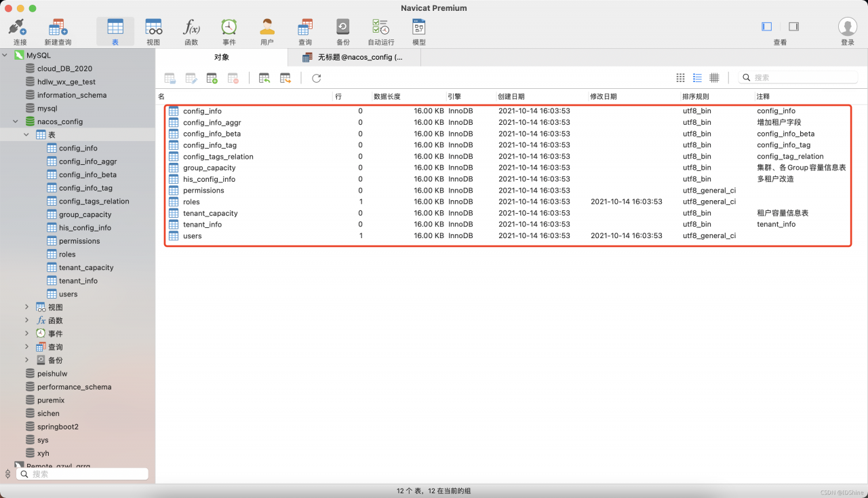Select peishulw database in the sidebar
This screenshot has width=868, height=498.
tap(52, 374)
